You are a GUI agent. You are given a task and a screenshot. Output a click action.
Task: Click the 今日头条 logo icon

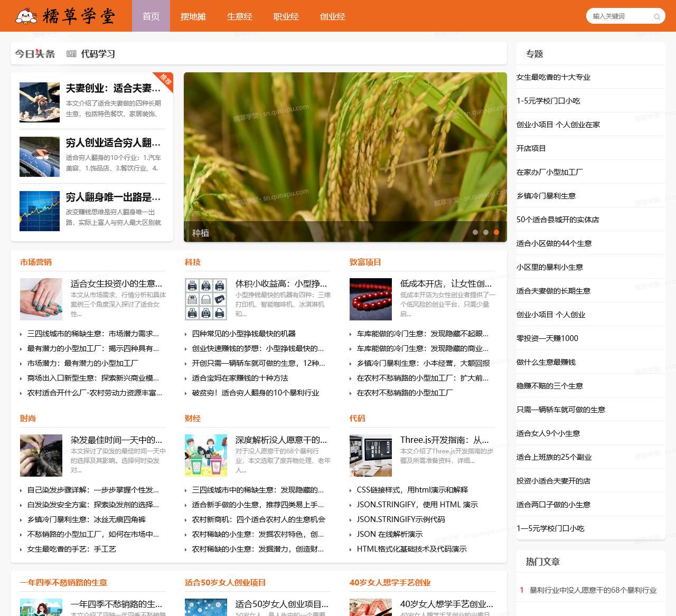click(x=35, y=54)
